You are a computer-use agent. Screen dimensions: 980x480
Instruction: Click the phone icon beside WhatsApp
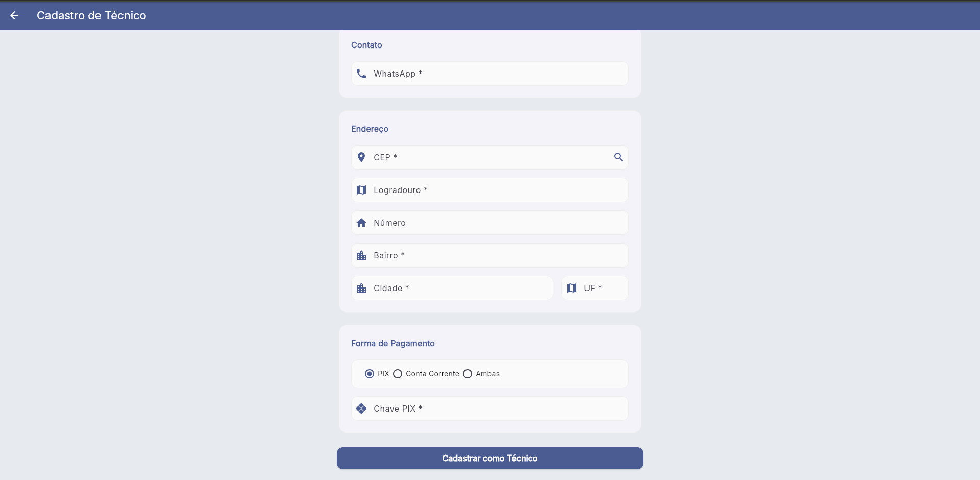361,74
